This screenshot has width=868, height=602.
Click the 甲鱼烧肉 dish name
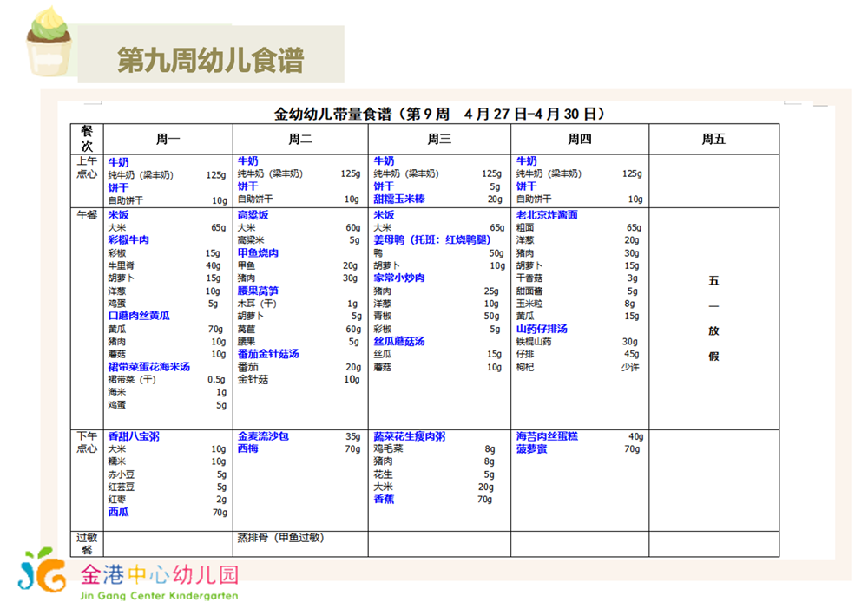[x=258, y=253]
